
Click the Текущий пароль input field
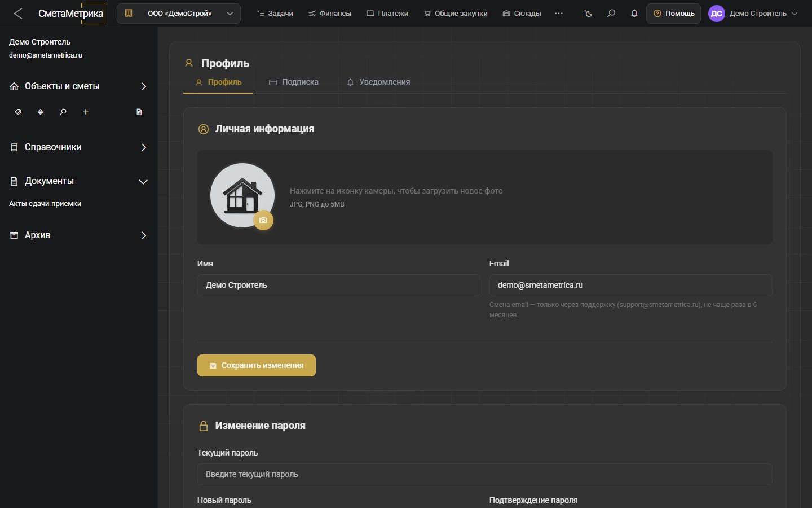[485, 474]
